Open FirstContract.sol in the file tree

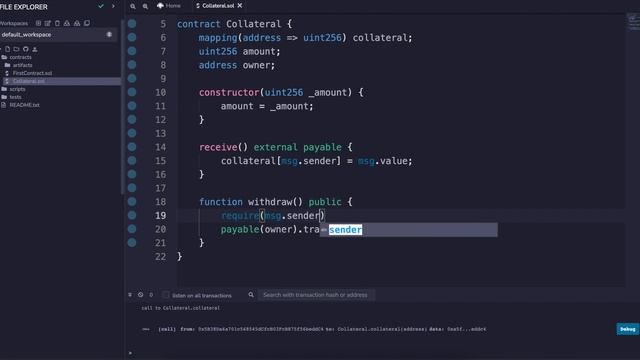pos(32,73)
